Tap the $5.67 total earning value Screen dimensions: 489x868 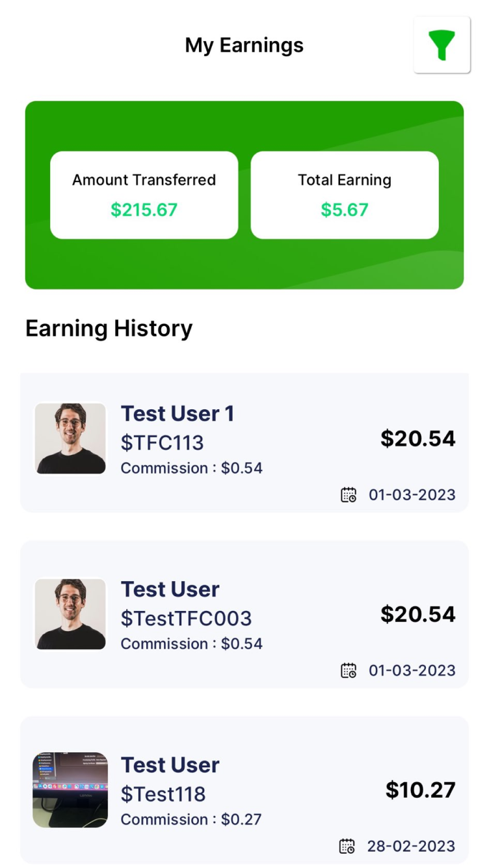(345, 210)
